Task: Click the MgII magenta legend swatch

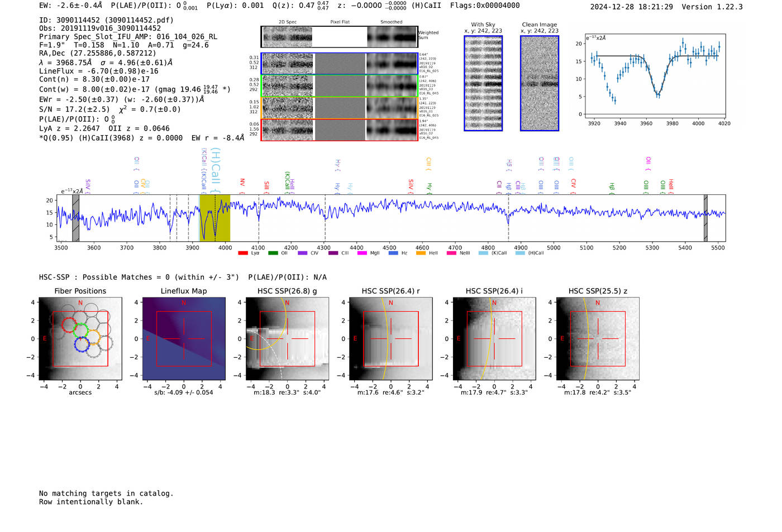Action: [x=363, y=253]
